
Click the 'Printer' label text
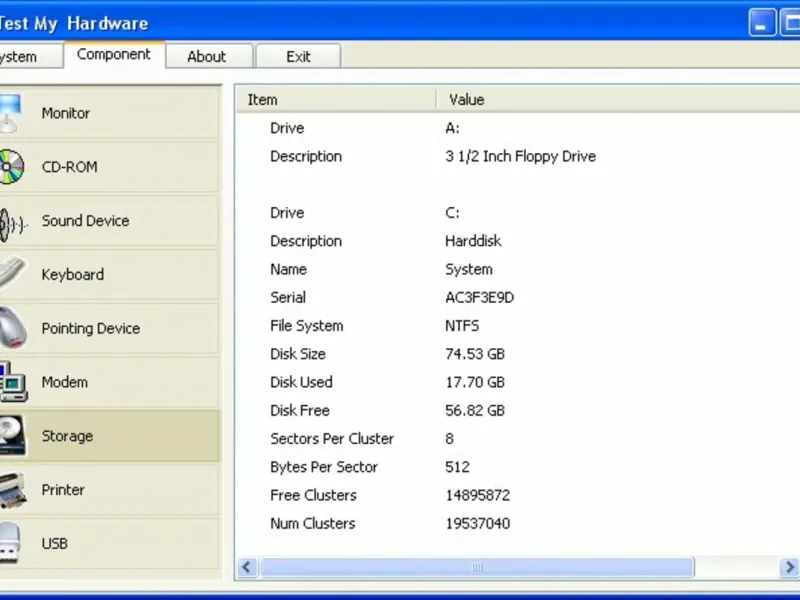click(x=63, y=490)
